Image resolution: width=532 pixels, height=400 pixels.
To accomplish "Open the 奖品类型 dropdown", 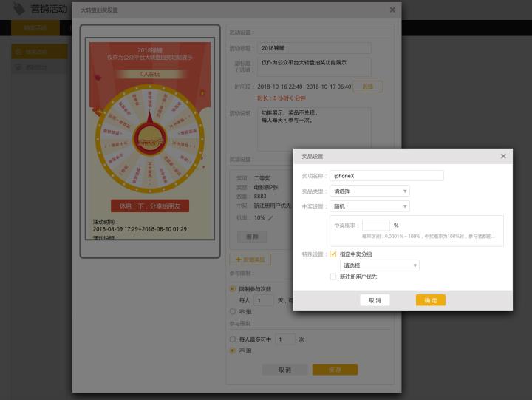I will coord(370,191).
